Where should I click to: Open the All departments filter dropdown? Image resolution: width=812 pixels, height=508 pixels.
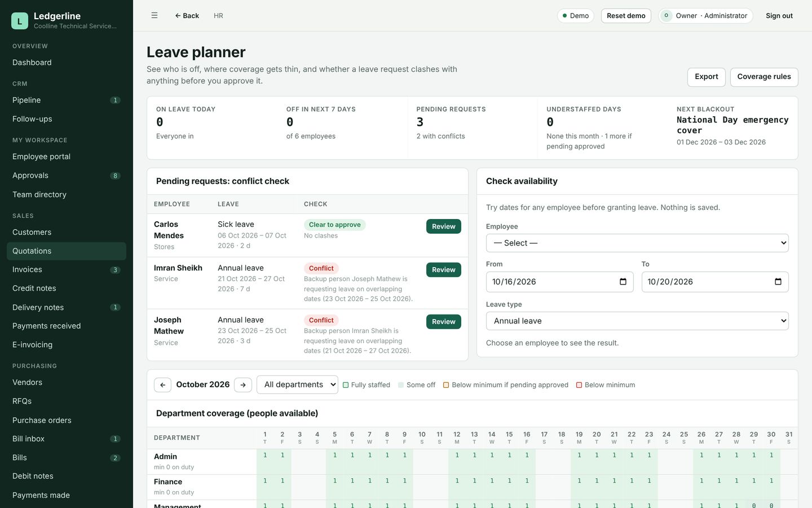[297, 385]
